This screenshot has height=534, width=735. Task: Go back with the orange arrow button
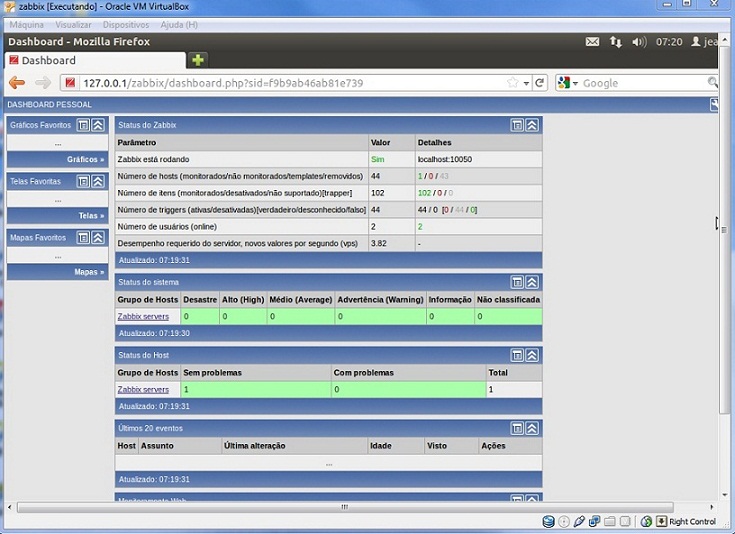(17, 83)
